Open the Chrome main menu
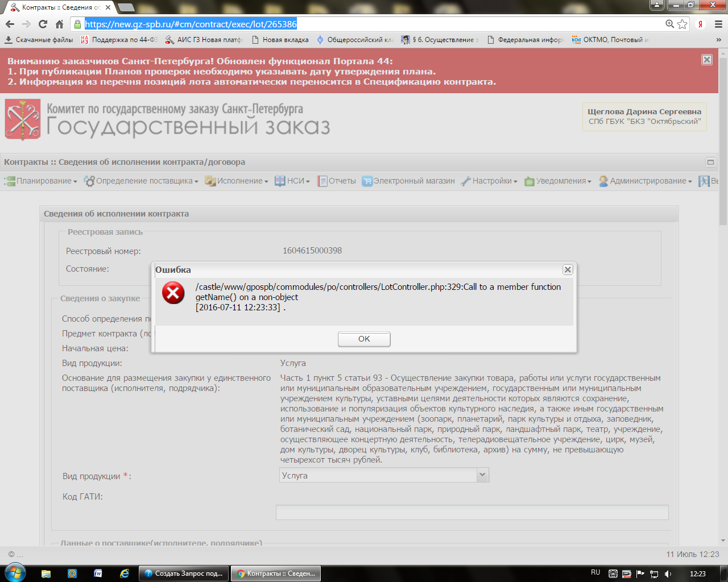Viewport: 728px width, 582px height. 718,24
